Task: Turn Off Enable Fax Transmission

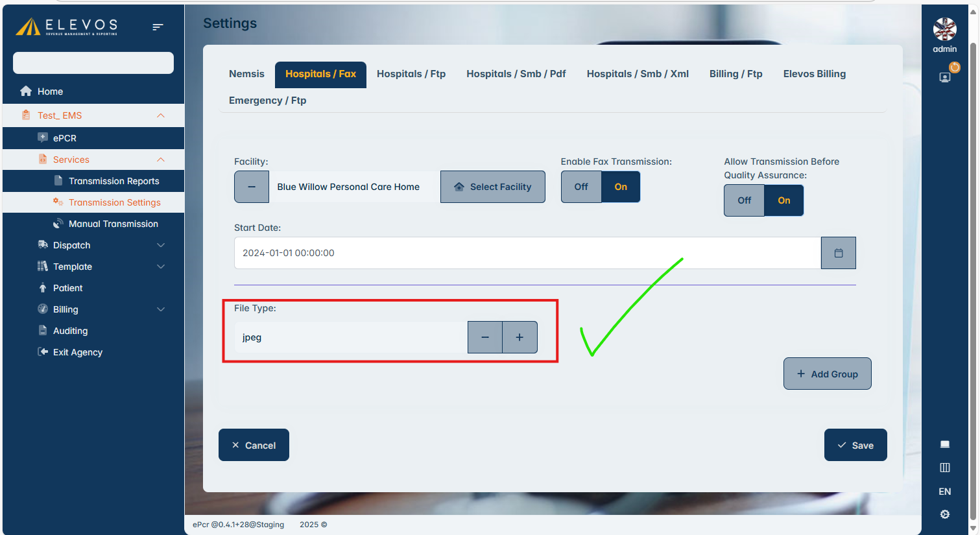Action: (581, 187)
